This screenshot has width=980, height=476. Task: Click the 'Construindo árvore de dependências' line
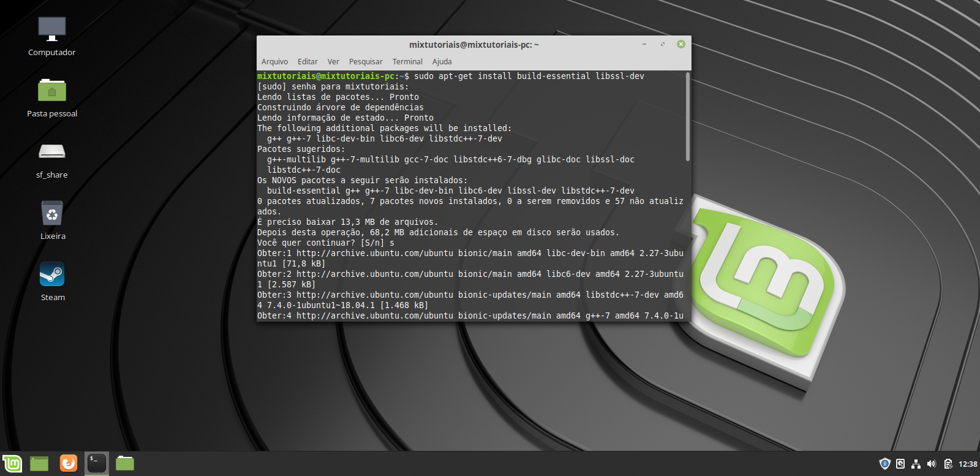point(341,107)
